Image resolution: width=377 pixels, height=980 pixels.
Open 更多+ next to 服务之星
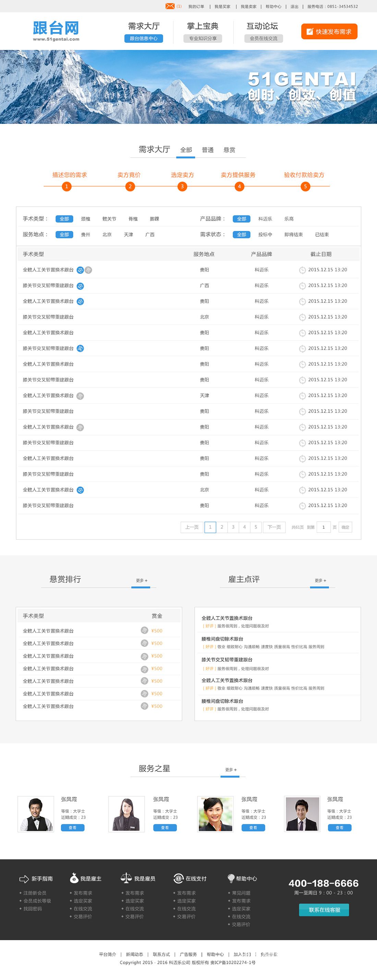pyautogui.click(x=231, y=769)
